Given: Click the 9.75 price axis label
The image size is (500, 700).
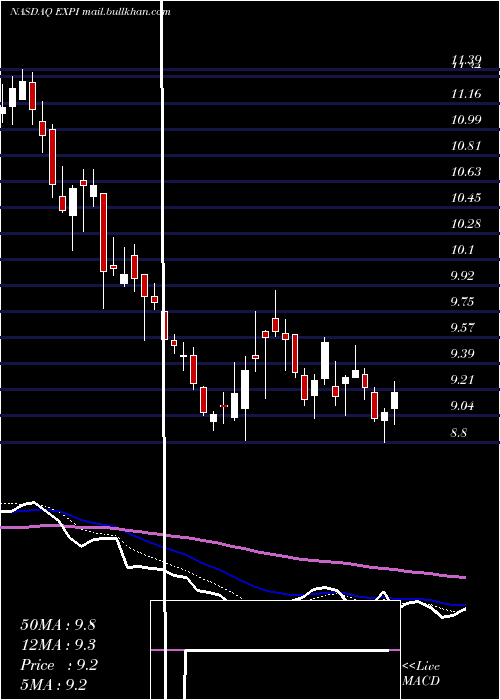Looking at the screenshot, I should tap(462, 301).
